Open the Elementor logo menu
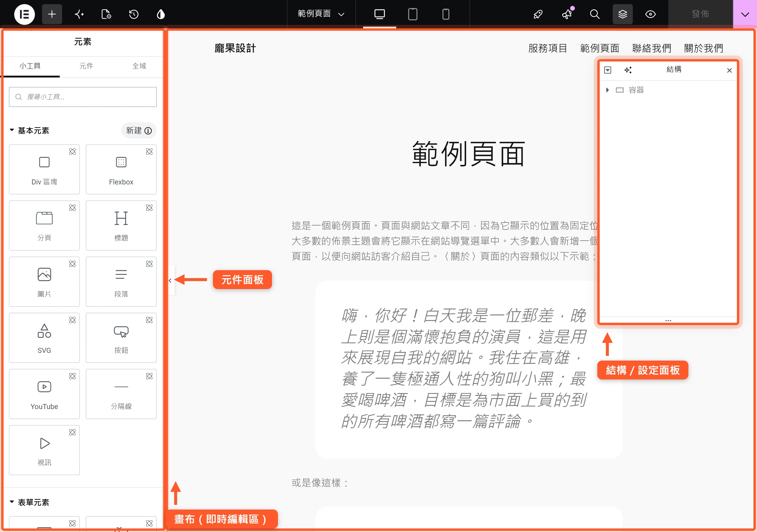 coord(25,14)
